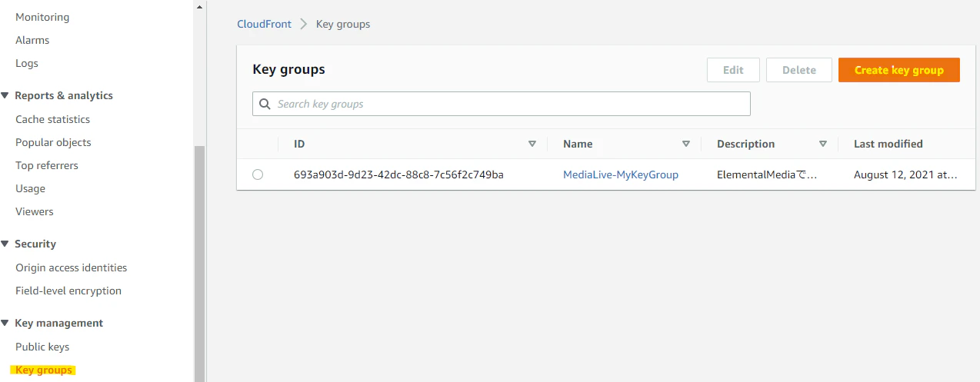The height and width of the screenshot is (382, 980).
Task: Open the Usage report
Action: coord(30,188)
